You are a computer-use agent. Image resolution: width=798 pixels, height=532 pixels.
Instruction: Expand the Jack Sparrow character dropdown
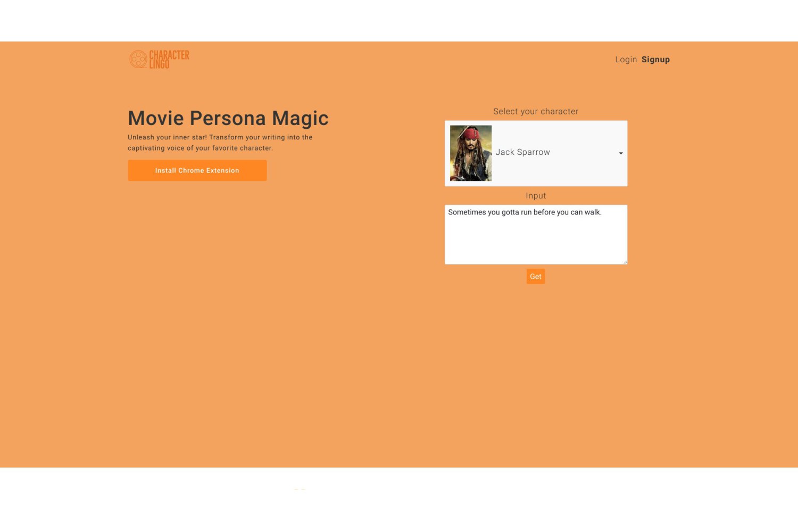536,153
